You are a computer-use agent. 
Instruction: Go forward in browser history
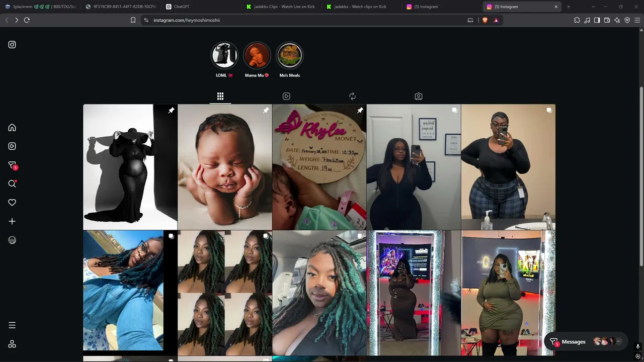17,20
